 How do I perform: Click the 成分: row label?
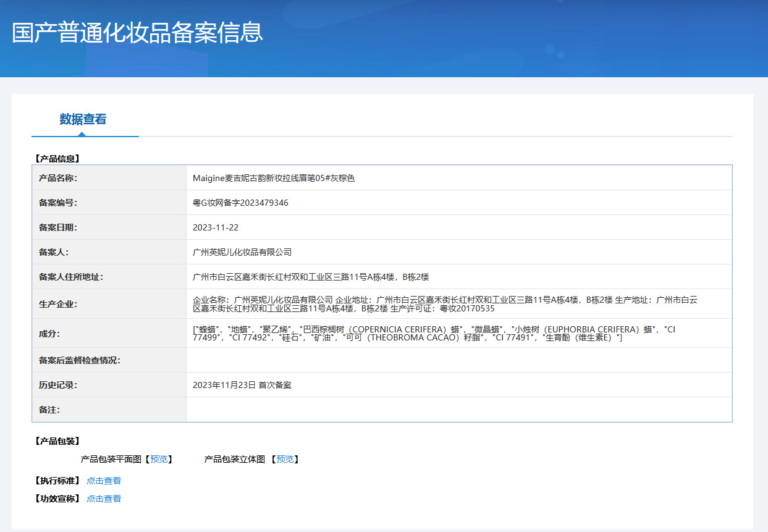pyautogui.click(x=49, y=334)
